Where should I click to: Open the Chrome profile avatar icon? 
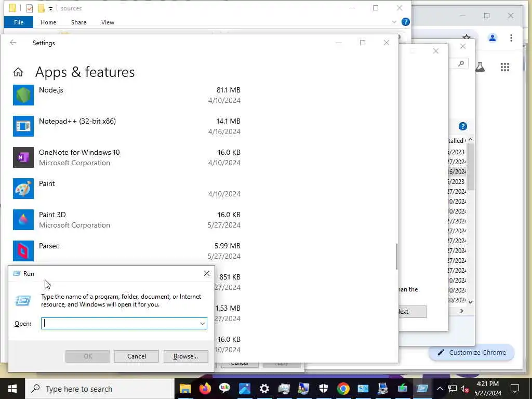tap(493, 37)
